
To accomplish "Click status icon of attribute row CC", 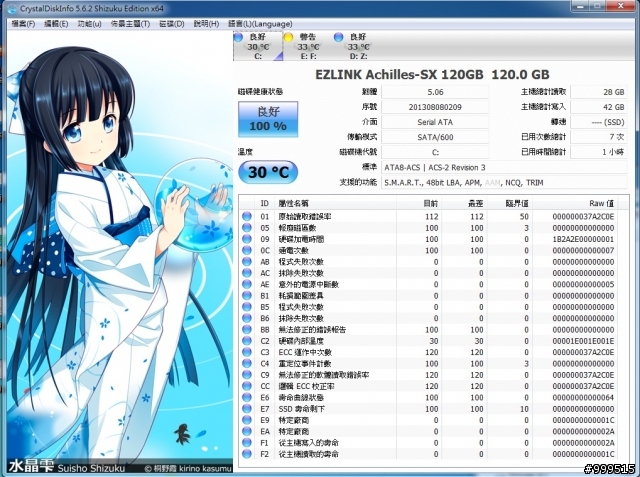I will 247,386.
